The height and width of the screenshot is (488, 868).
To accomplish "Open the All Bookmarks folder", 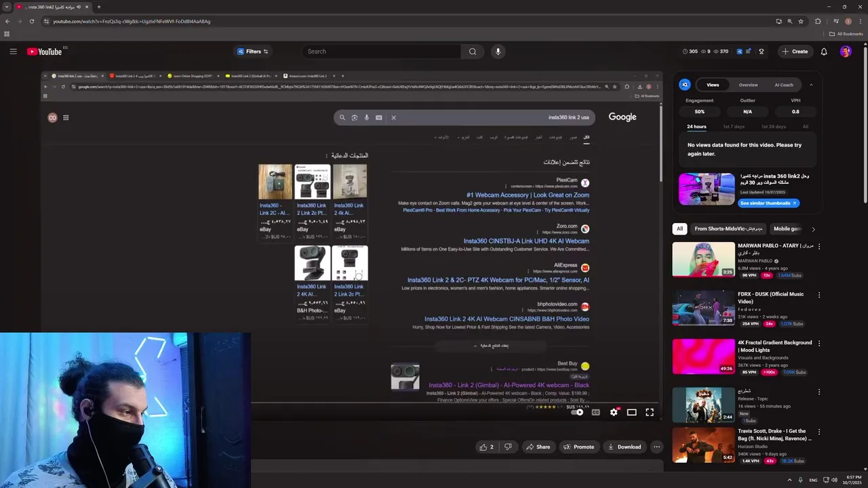I will [x=846, y=34].
